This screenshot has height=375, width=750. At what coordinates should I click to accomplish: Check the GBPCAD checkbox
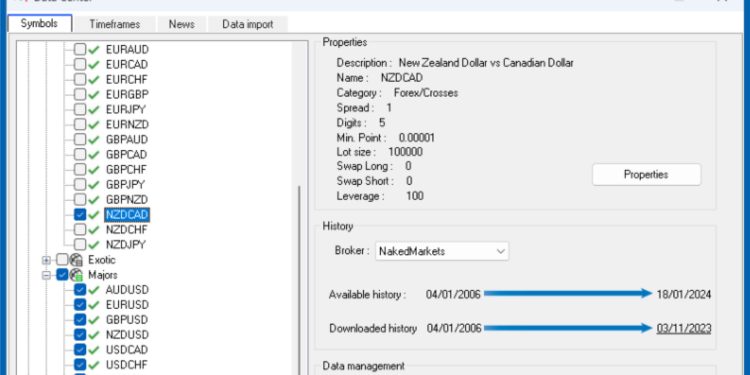tap(80, 154)
